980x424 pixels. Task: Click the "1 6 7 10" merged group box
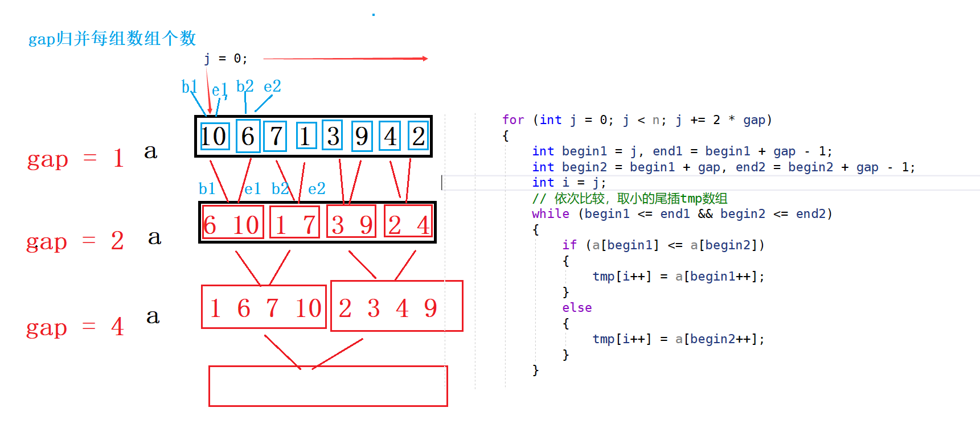click(264, 307)
